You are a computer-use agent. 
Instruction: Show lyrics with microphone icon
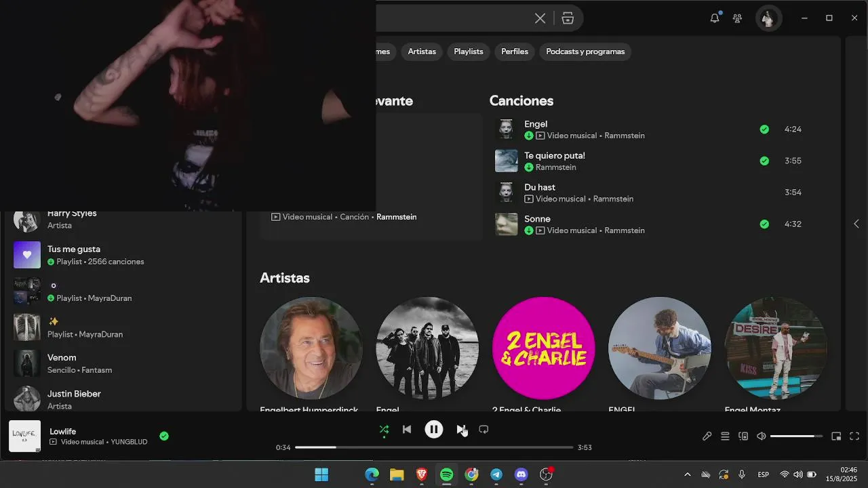coord(707,436)
